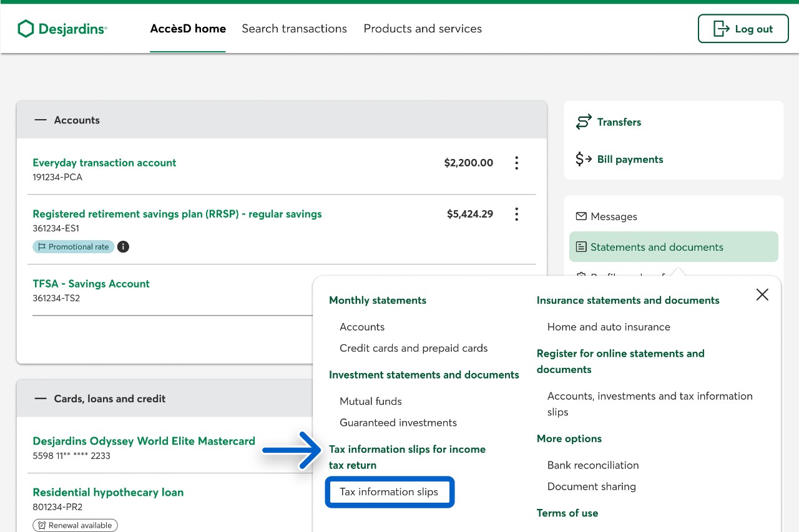Click the Transfers arrows icon
The image size is (799, 532).
point(584,122)
